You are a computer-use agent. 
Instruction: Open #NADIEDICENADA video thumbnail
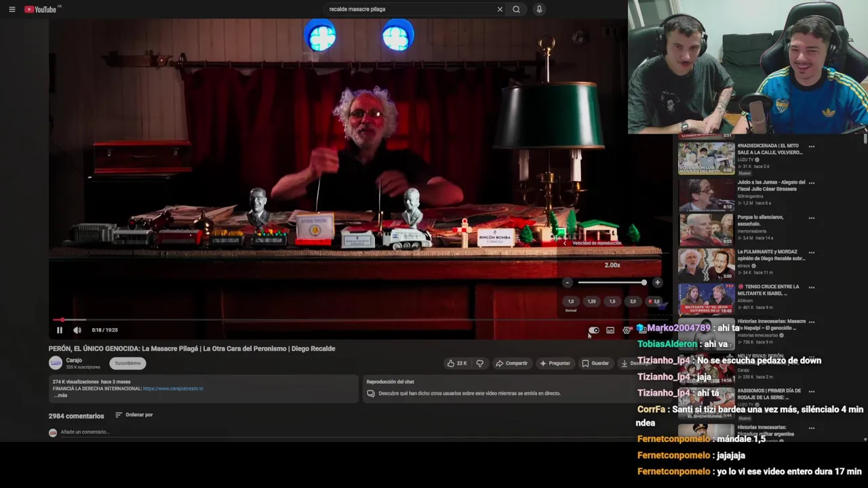coord(706,158)
